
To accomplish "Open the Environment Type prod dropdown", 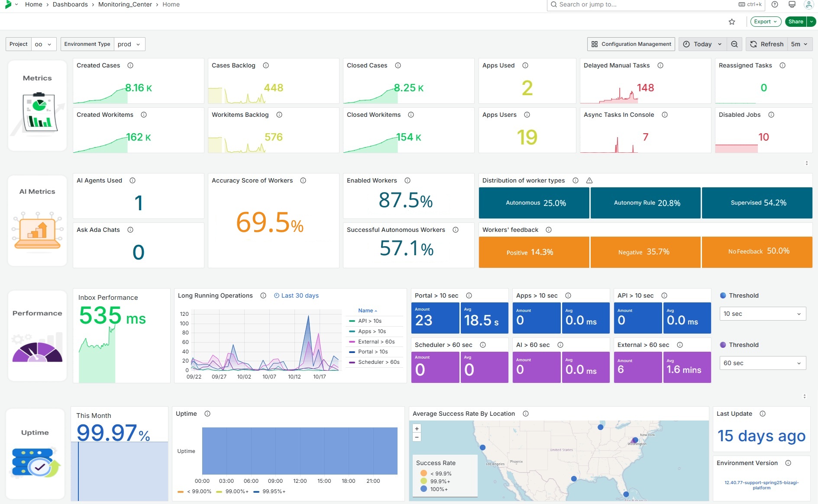I will coord(129,44).
